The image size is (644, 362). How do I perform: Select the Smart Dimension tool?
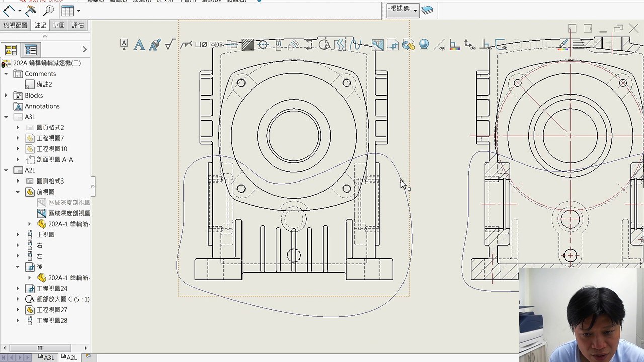click(x=9, y=10)
